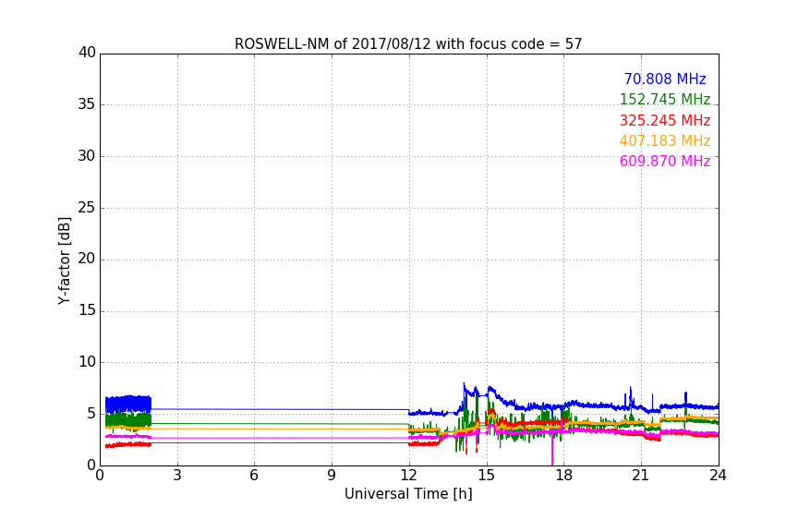Click the x-axis tick label 9
This screenshot has height=532, width=798.
point(332,476)
